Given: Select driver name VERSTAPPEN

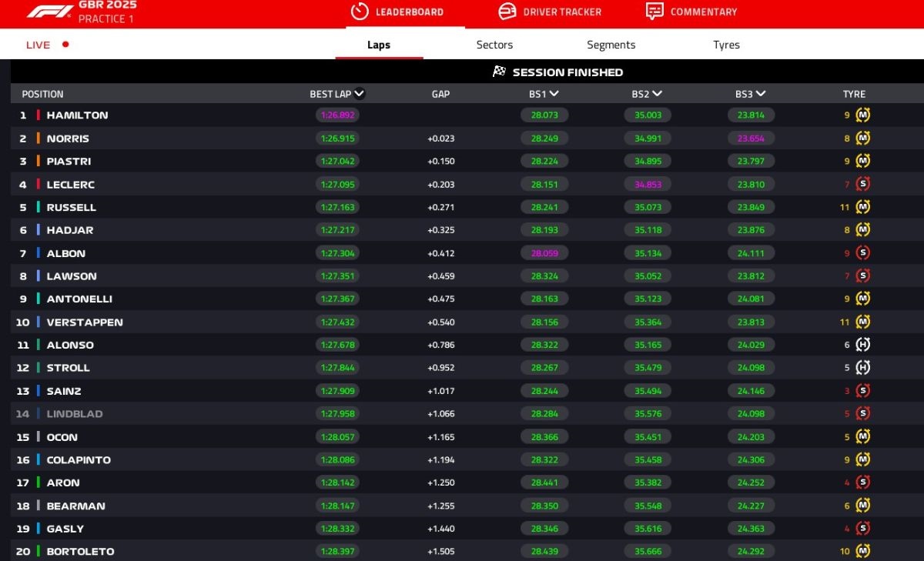Looking at the screenshot, I should click(85, 322).
